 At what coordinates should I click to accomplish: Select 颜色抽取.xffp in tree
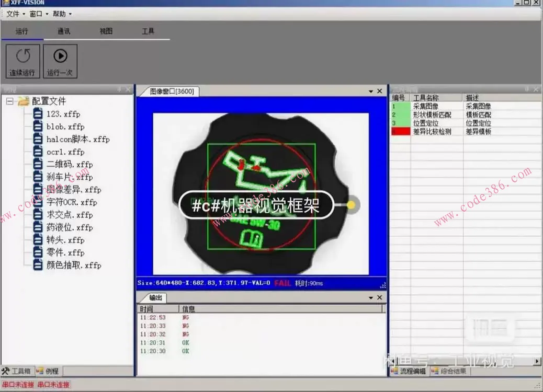(74, 265)
